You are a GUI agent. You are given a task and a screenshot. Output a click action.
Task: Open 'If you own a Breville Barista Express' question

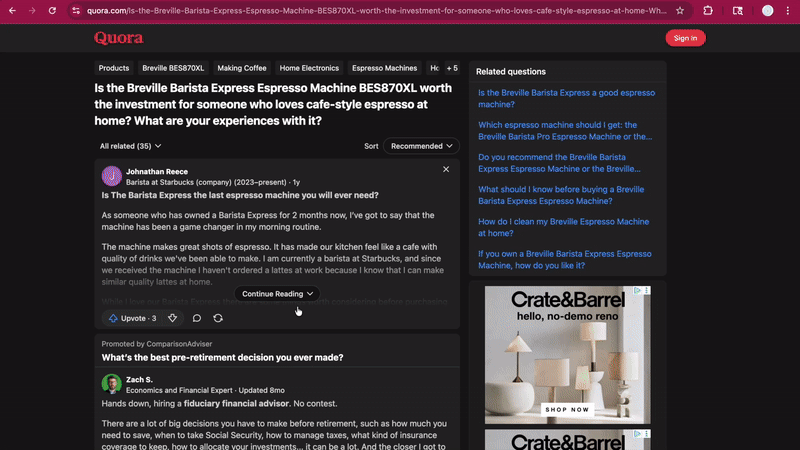[x=564, y=259]
